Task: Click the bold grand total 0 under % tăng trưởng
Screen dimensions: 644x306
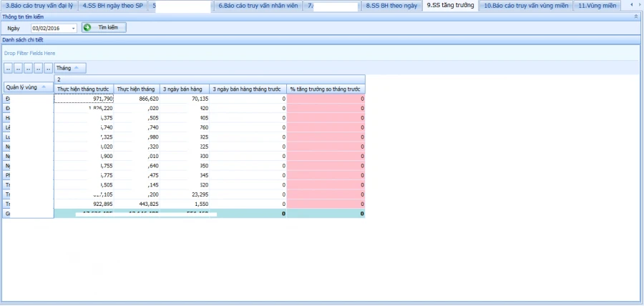Action: pyautogui.click(x=326, y=214)
